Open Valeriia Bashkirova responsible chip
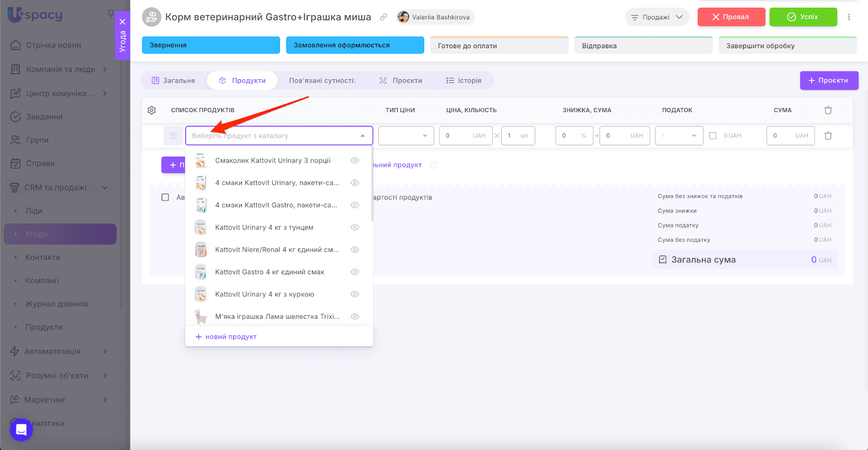 point(435,17)
